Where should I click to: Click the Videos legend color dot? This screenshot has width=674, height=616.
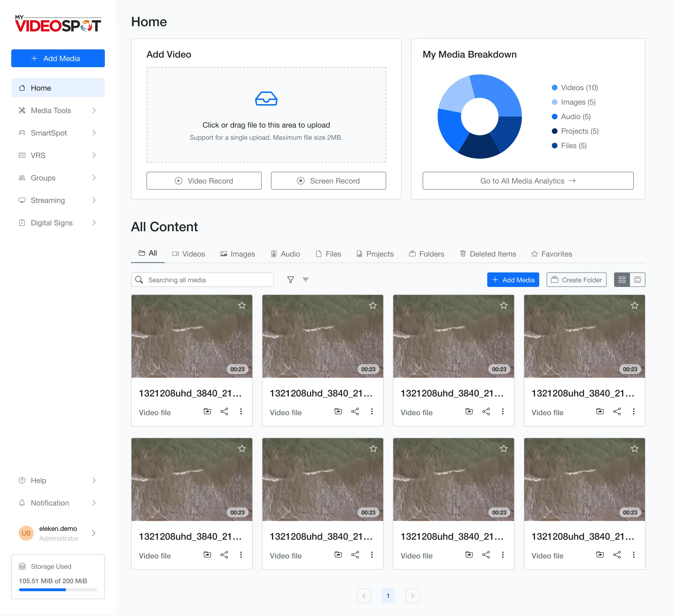click(x=555, y=88)
